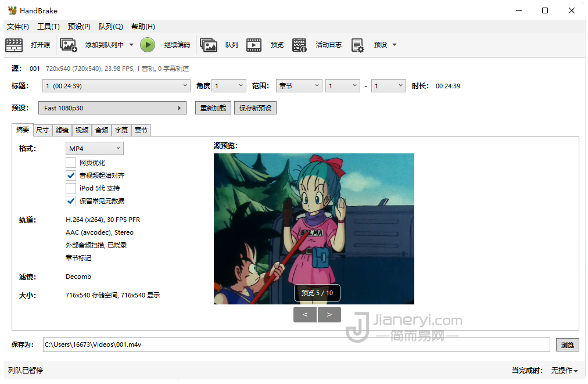Open the MP4 格式 dropdown
Viewport: 588px width, 384px height.
pos(95,149)
